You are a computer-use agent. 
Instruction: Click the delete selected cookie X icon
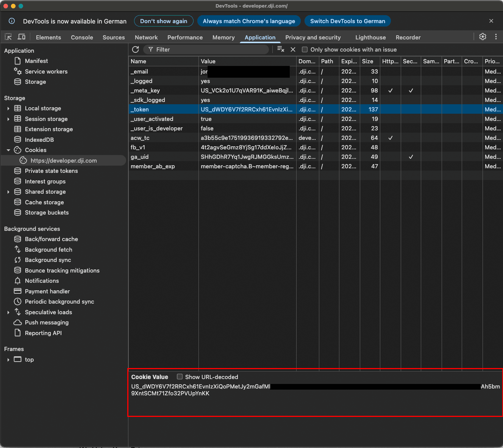[x=293, y=50]
